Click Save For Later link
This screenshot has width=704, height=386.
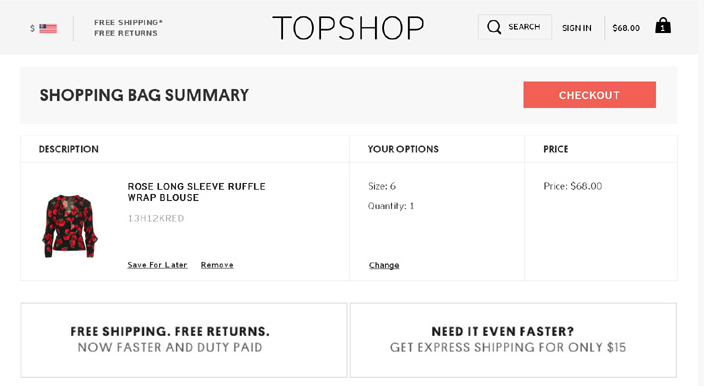point(157,265)
